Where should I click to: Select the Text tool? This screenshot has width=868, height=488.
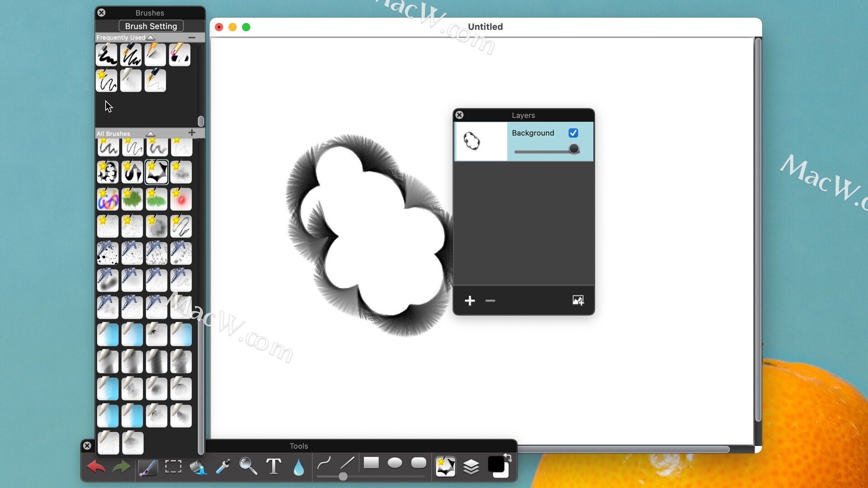pos(274,466)
